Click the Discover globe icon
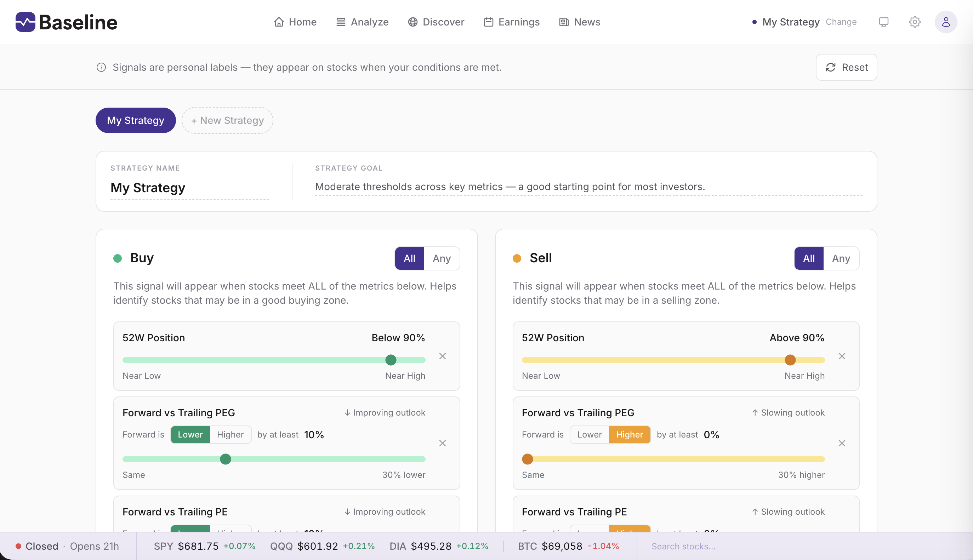The height and width of the screenshot is (560, 973). click(x=412, y=22)
